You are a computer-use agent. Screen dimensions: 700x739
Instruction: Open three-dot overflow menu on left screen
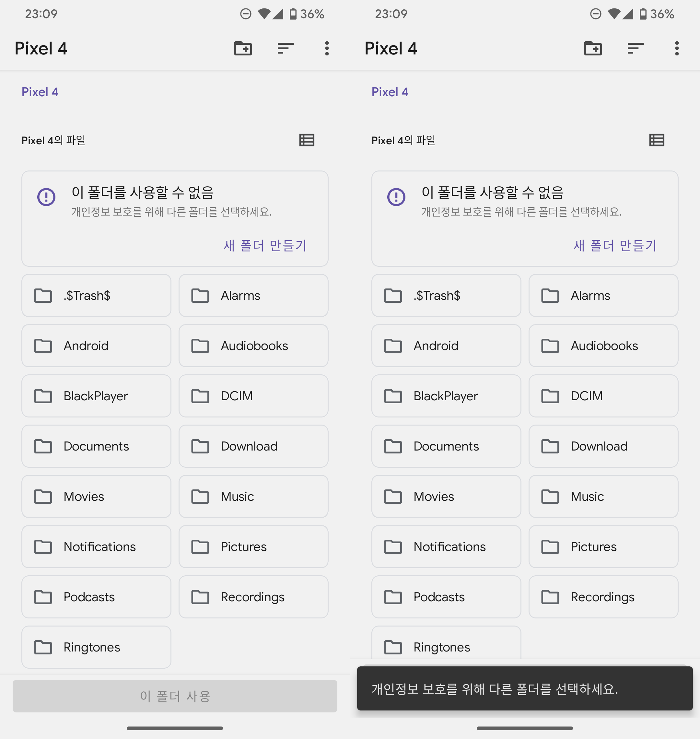[x=327, y=49]
